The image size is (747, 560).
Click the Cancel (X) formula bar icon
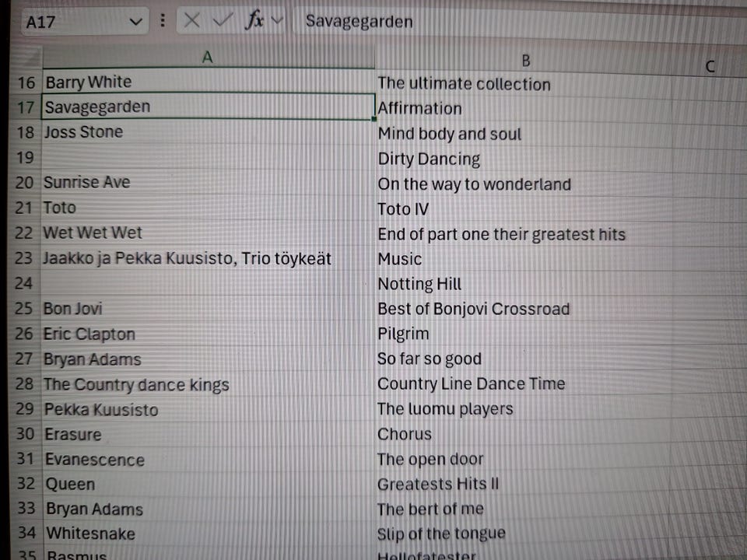[192, 20]
